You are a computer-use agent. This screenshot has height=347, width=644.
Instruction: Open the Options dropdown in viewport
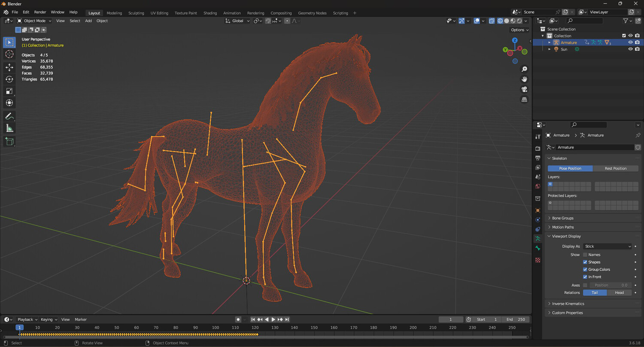(519, 30)
